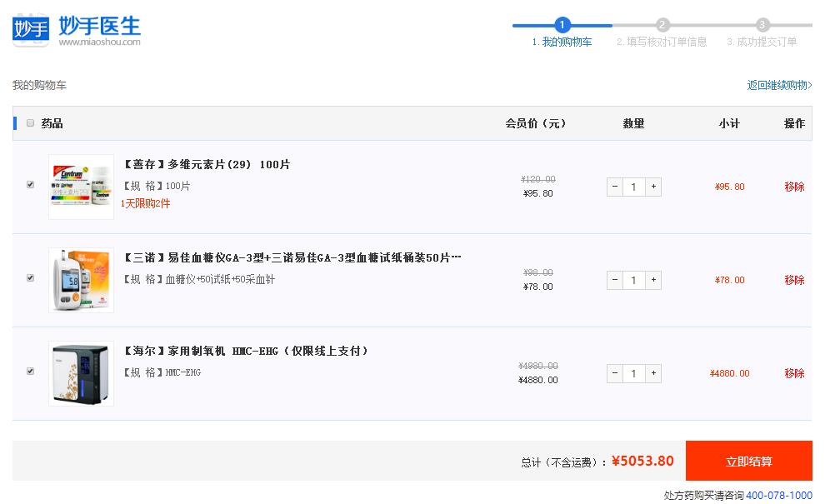The height and width of the screenshot is (504, 825).
Task: Click the struck-through price ¥120.00
Action: [538, 179]
